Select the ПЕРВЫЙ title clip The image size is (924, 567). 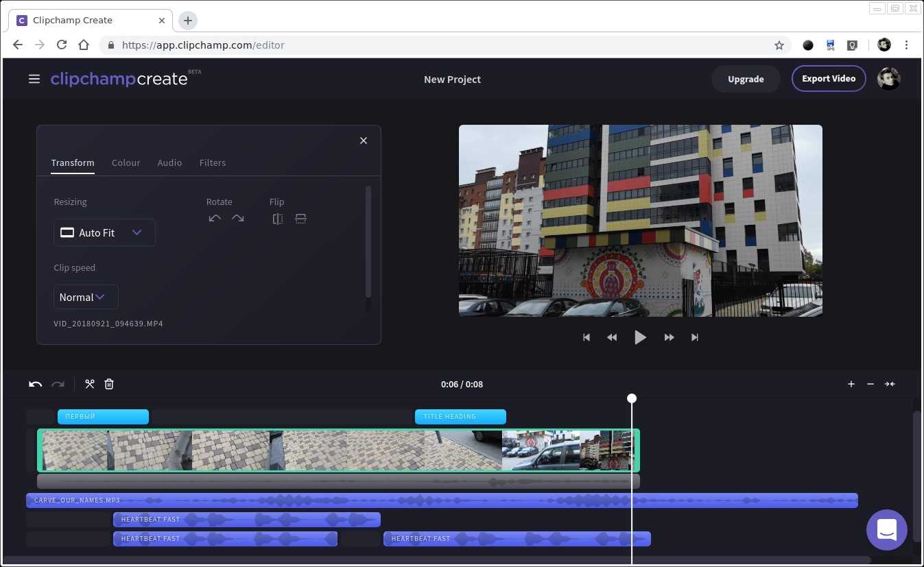[103, 416]
